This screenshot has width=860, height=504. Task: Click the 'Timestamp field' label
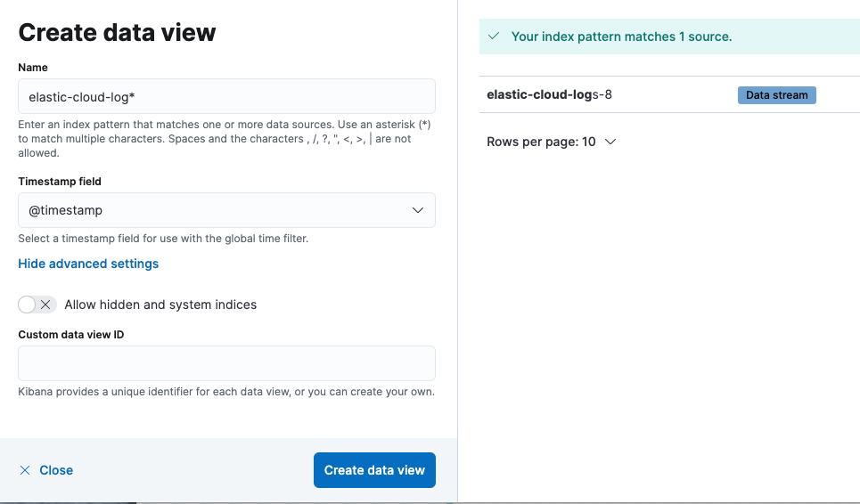coord(60,181)
